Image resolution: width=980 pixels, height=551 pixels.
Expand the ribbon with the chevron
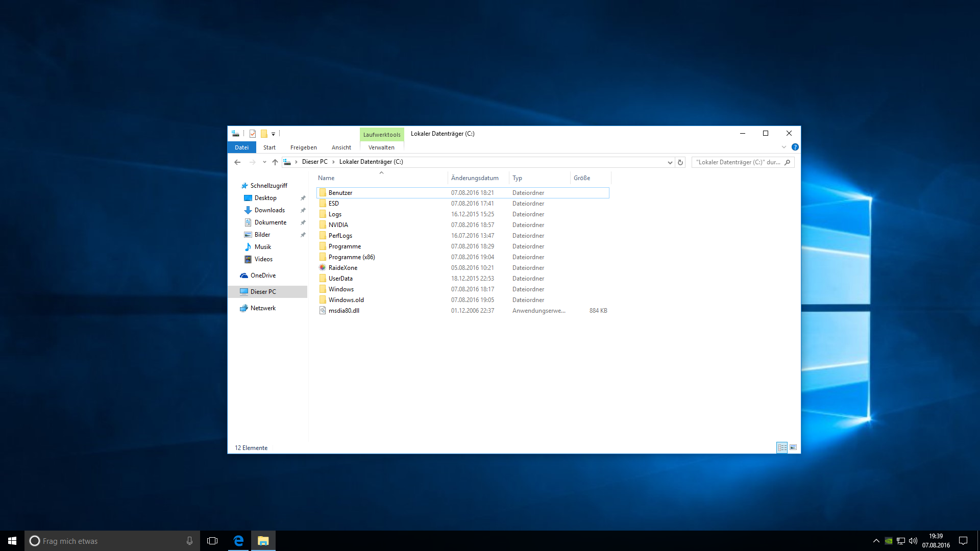click(784, 147)
